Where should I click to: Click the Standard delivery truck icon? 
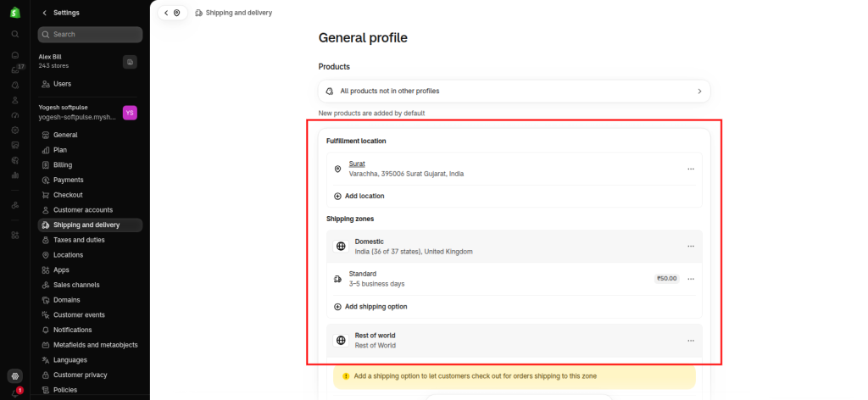pyautogui.click(x=337, y=279)
